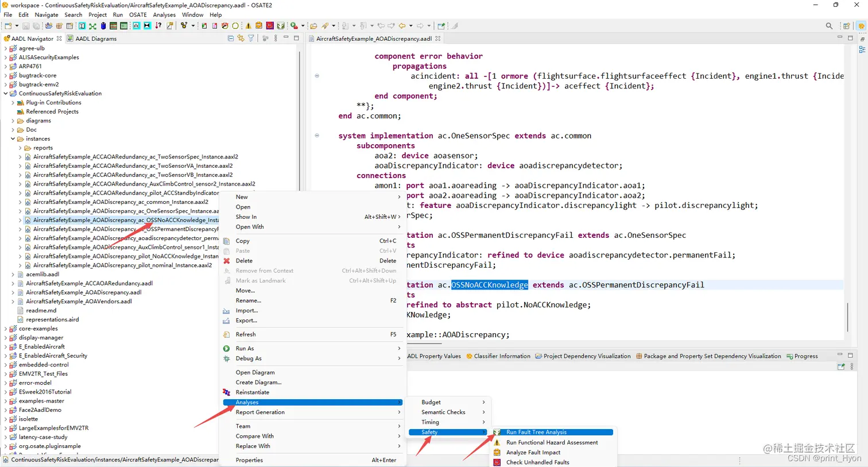Switch to the Classifier Information tab
The height and width of the screenshot is (467, 868).
[x=498, y=356]
